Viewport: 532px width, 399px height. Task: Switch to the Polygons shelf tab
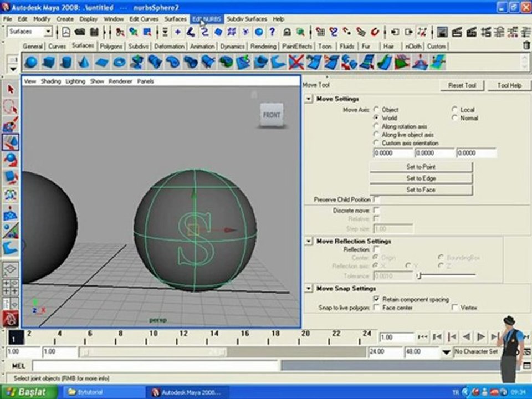click(x=111, y=47)
